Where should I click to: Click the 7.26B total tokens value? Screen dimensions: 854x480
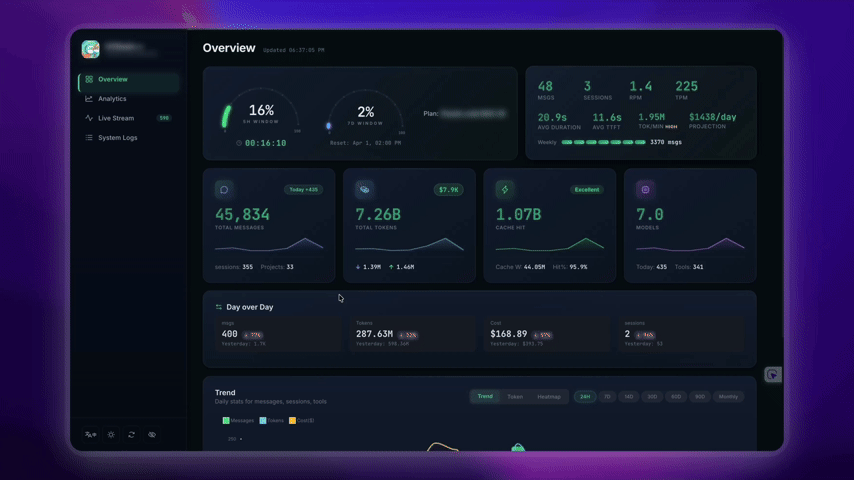click(377, 215)
